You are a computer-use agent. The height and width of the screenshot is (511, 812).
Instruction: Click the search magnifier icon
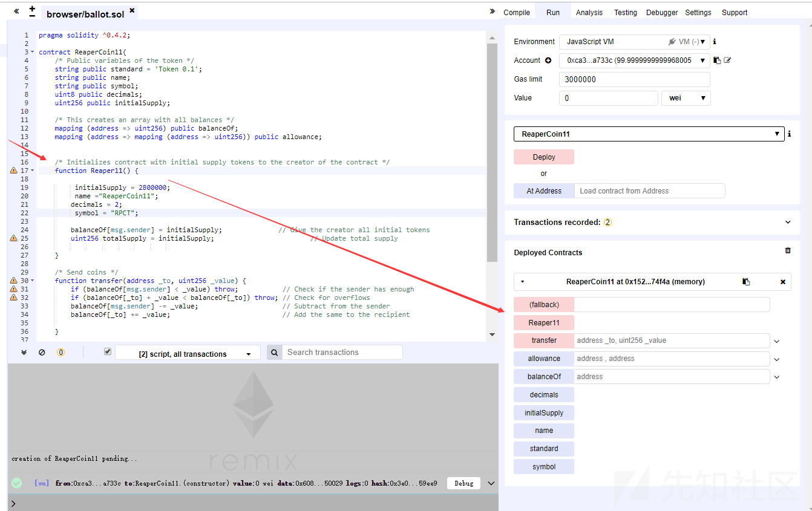274,353
